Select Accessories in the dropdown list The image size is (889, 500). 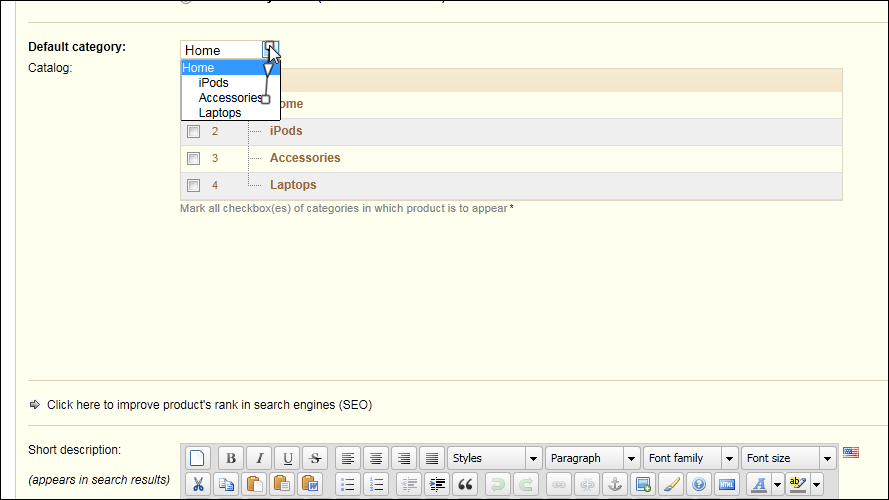pos(230,98)
